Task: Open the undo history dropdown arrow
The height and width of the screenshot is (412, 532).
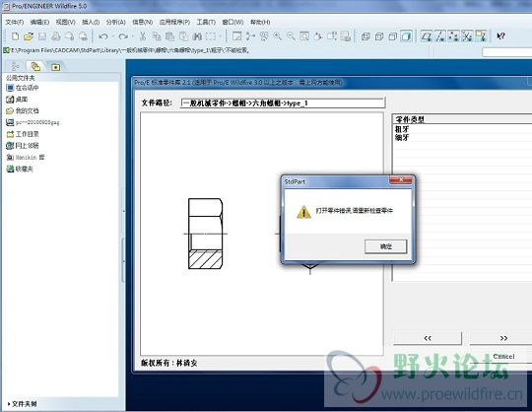Action: pos(112,36)
